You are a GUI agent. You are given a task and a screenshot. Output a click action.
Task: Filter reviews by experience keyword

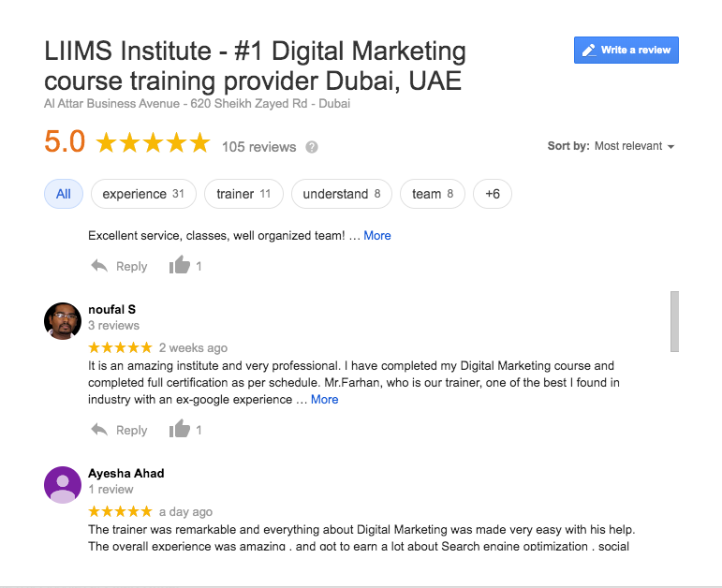(143, 194)
